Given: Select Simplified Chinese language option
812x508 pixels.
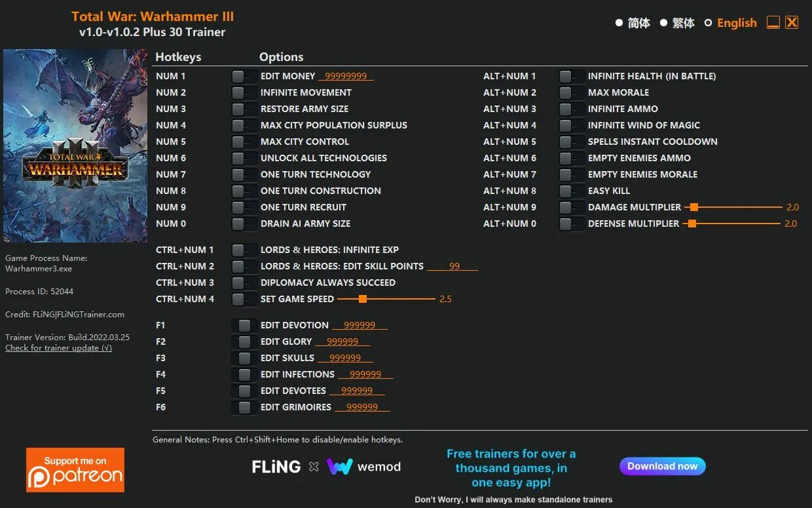Looking at the screenshot, I should tap(633, 23).
